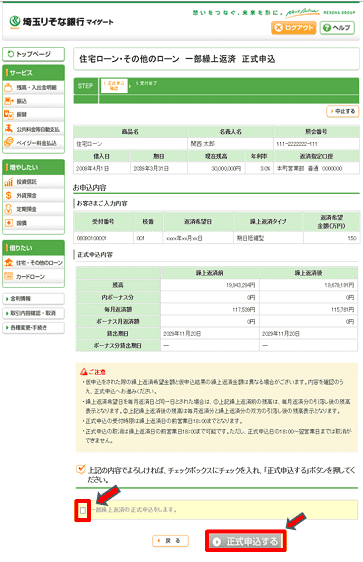Expand the 金利情報 sidebar item
This screenshot has height=562, width=363.
coord(33,299)
